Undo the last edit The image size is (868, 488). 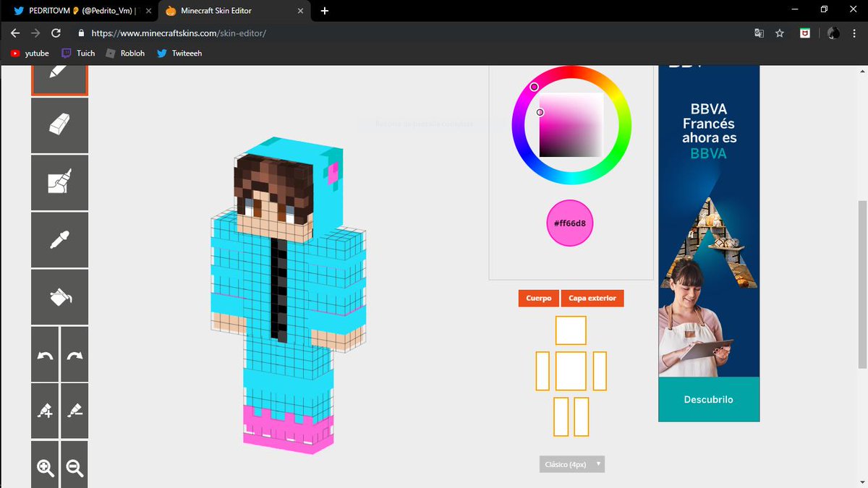pos(45,354)
